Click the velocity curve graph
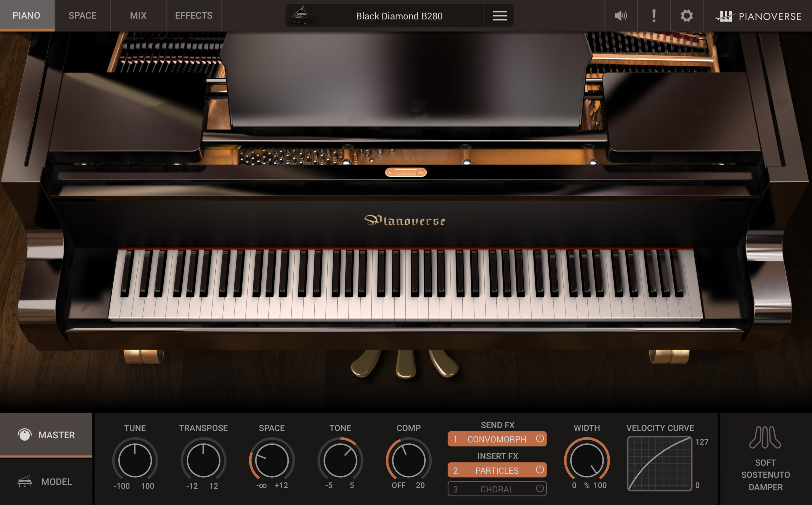Screen dimensions: 812x505 (659, 464)
